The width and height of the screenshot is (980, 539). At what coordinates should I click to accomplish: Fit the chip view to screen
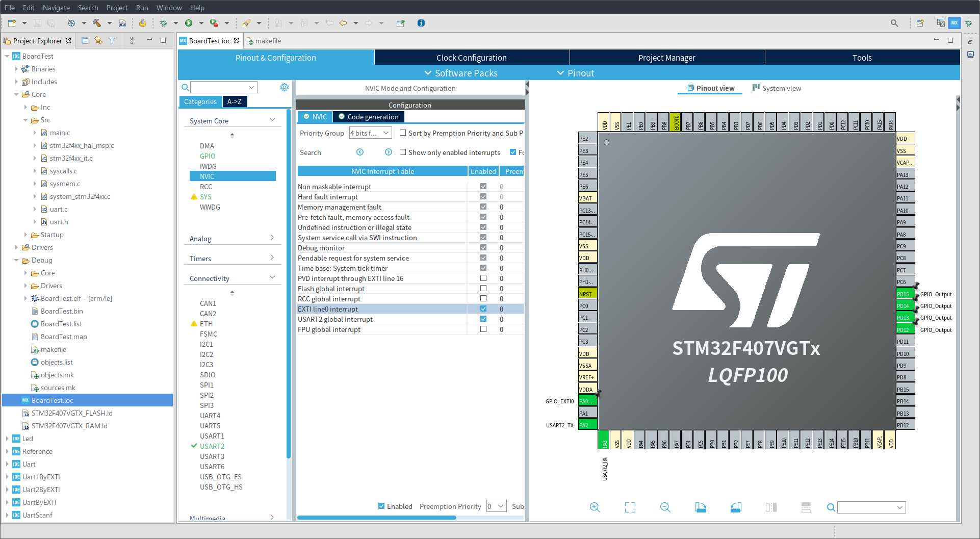pos(630,507)
